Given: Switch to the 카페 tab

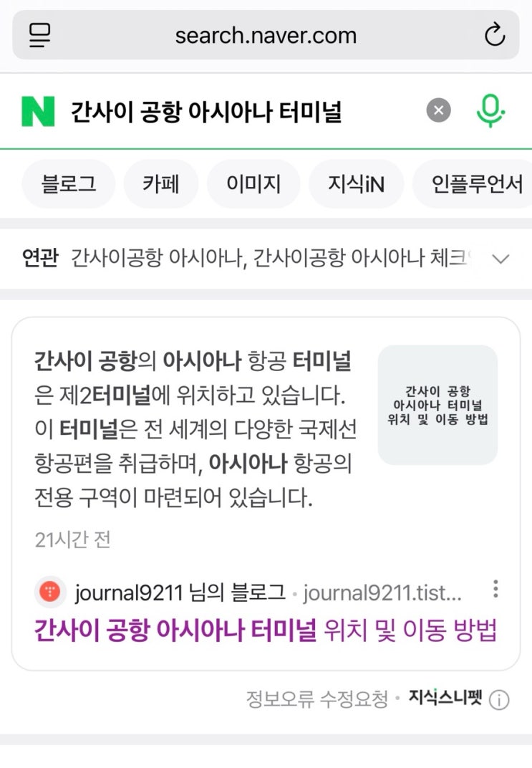Looking at the screenshot, I should (161, 183).
